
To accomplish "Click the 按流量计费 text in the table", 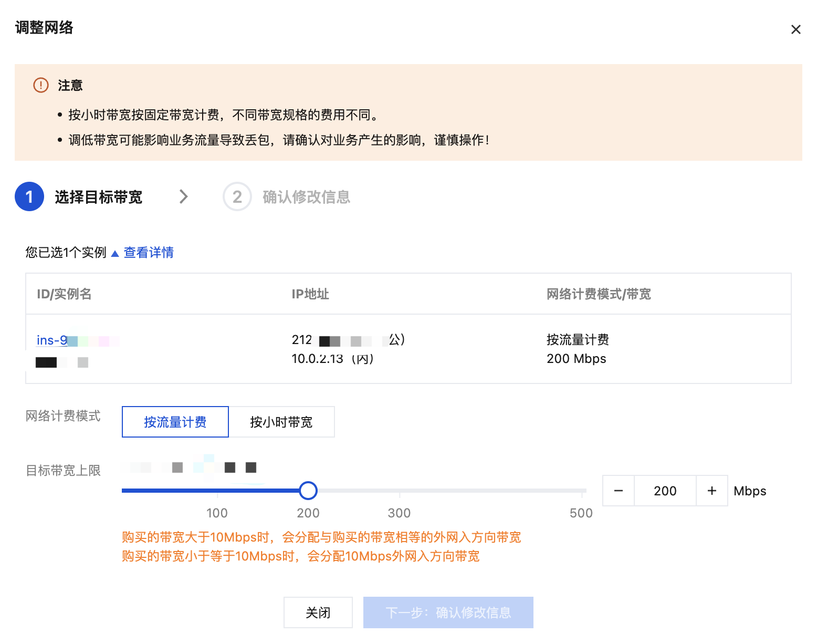I will point(578,340).
